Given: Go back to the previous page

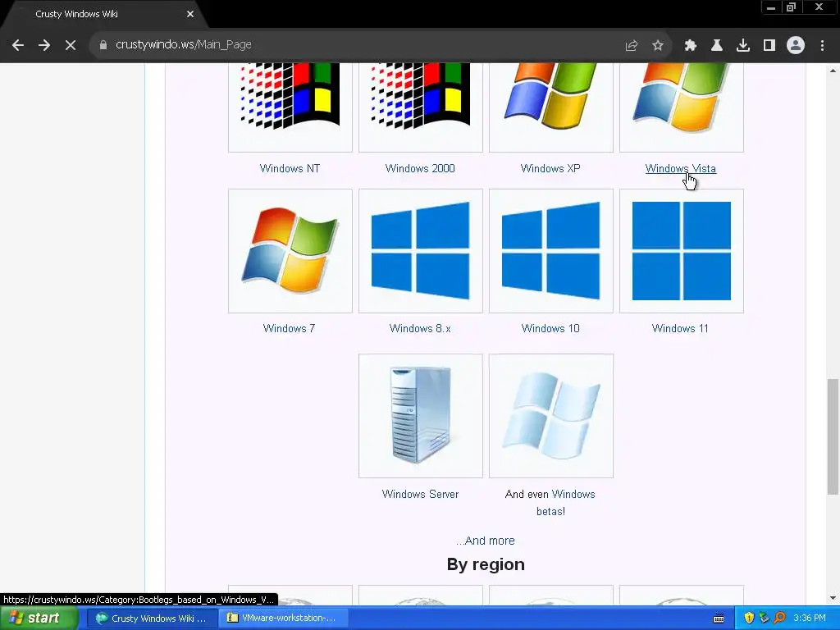Looking at the screenshot, I should pyautogui.click(x=18, y=45).
